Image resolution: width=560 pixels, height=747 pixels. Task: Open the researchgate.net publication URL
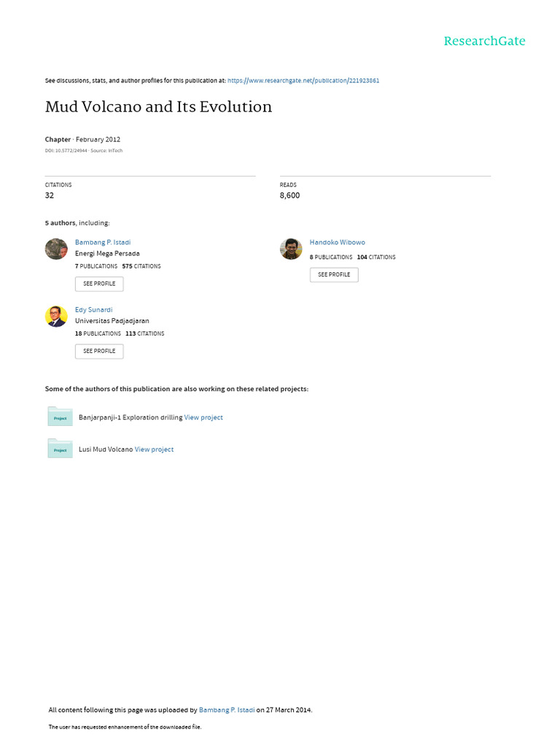tap(303, 80)
